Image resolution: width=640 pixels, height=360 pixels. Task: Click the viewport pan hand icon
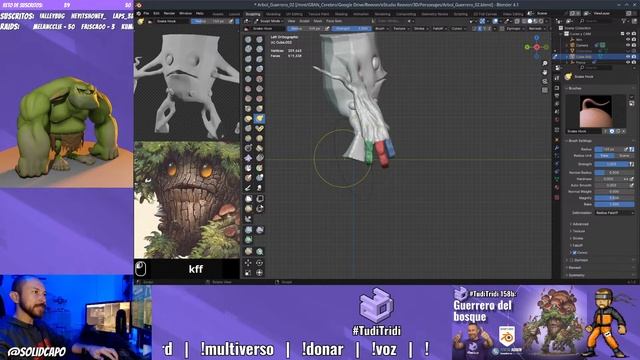click(545, 72)
